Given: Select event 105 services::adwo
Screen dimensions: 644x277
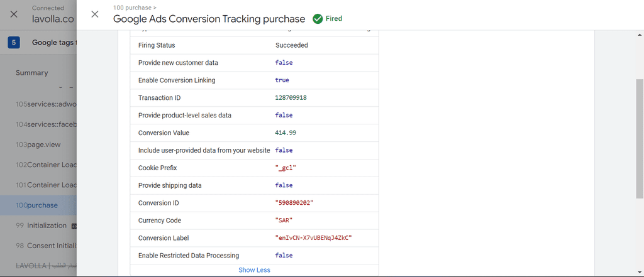Looking at the screenshot, I should [46, 104].
